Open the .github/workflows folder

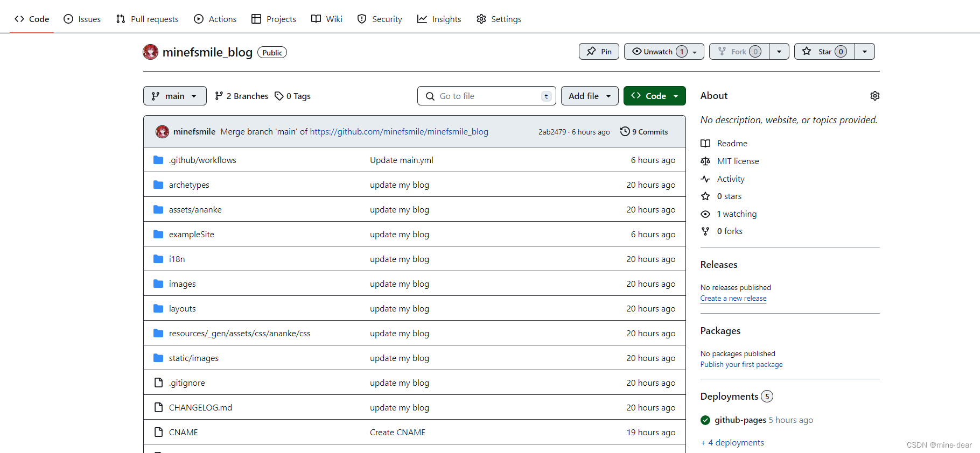[x=202, y=160]
